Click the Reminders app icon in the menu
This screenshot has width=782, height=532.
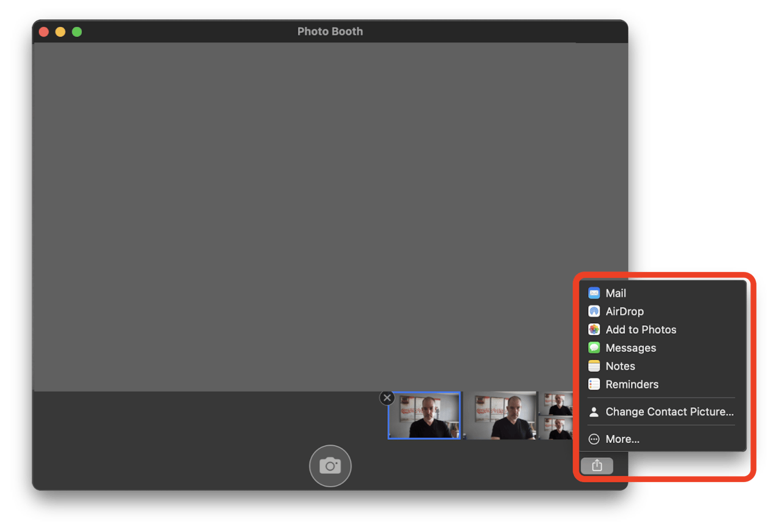tap(594, 384)
